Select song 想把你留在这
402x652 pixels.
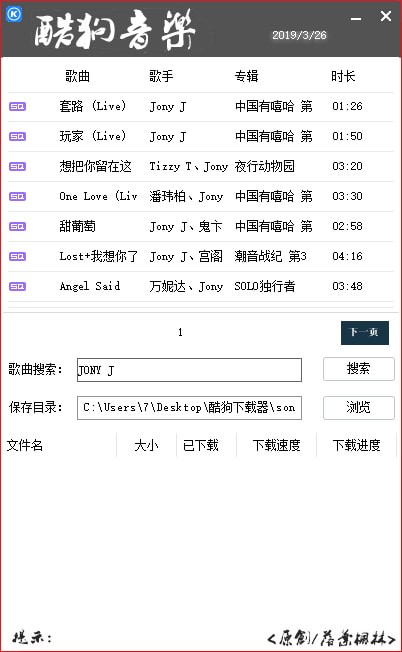[96, 166]
